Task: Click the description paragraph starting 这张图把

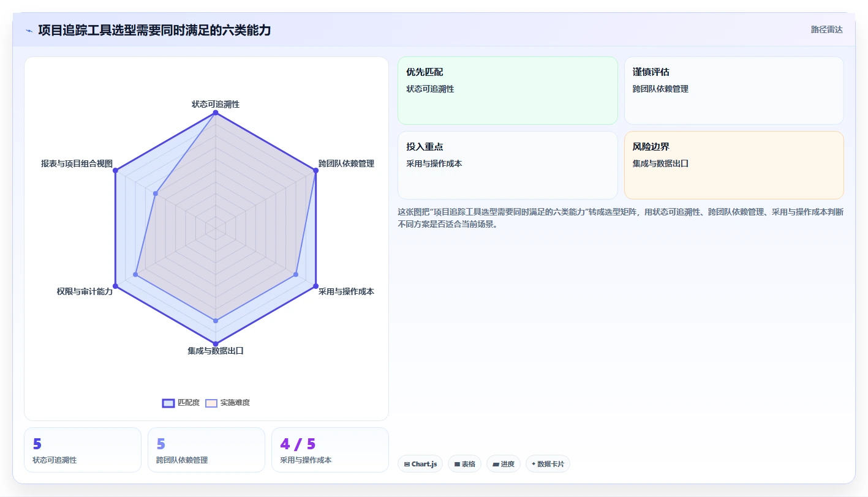Action: 621,218
